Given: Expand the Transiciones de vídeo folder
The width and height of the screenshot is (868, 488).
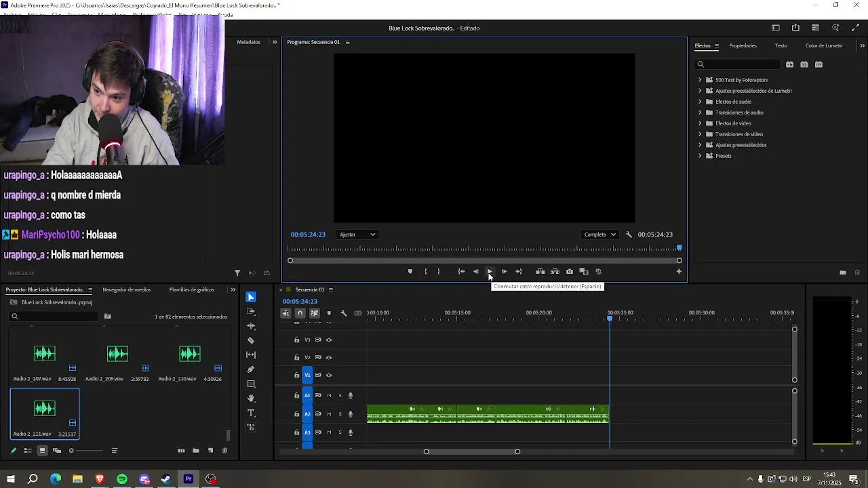Looking at the screenshot, I should tap(700, 134).
